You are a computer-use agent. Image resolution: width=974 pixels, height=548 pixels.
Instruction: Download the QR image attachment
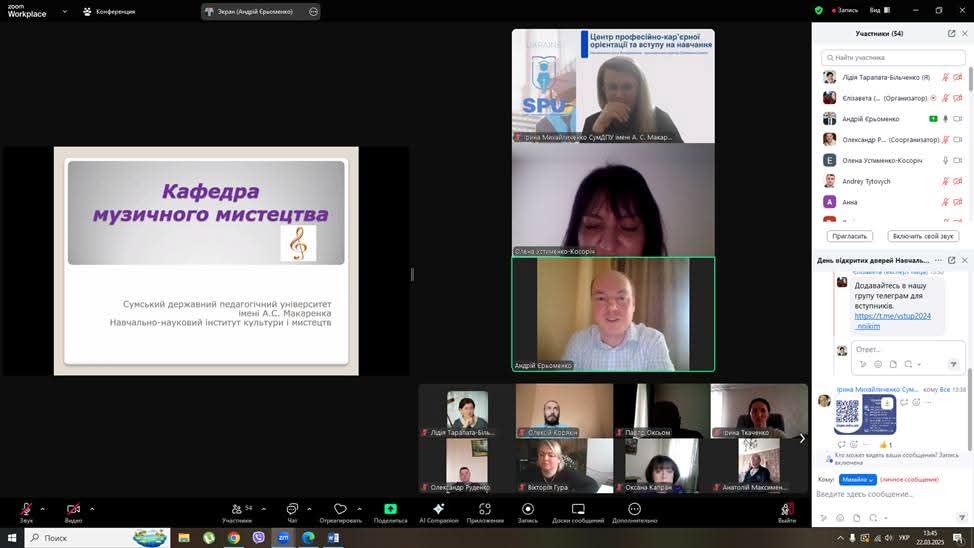[x=887, y=403]
